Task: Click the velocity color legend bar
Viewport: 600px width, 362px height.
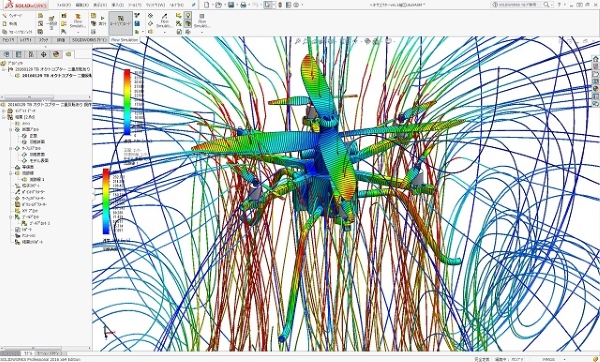Action: click(x=106, y=201)
